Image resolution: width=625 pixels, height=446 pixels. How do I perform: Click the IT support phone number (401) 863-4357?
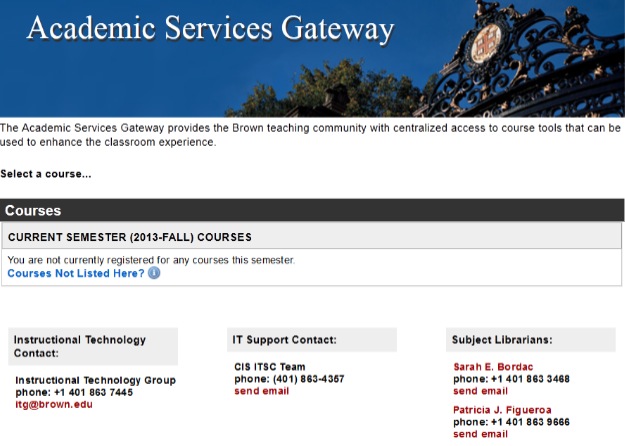[309, 379]
